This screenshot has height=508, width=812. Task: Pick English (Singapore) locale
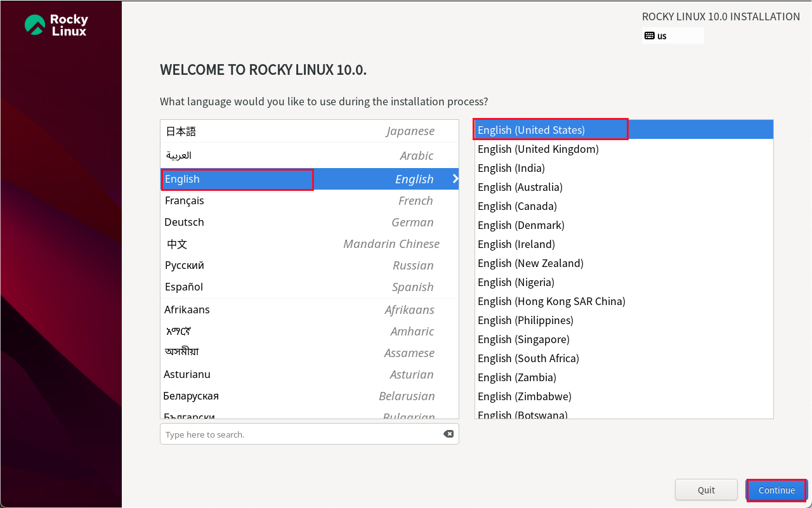(x=624, y=339)
